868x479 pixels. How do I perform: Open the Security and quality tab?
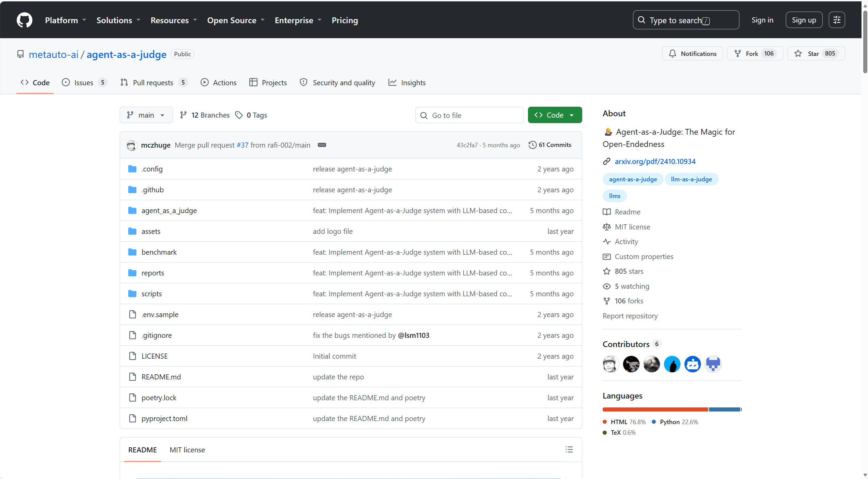tap(338, 83)
